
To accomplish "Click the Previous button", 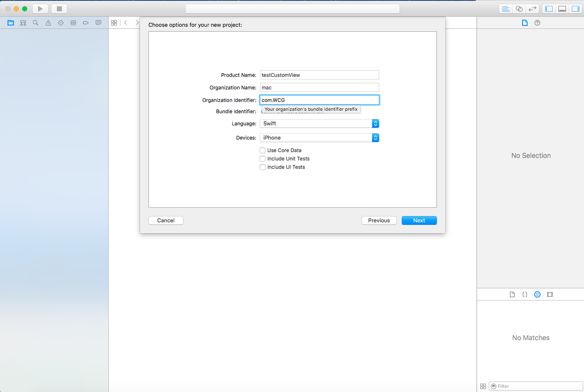I will pos(379,221).
